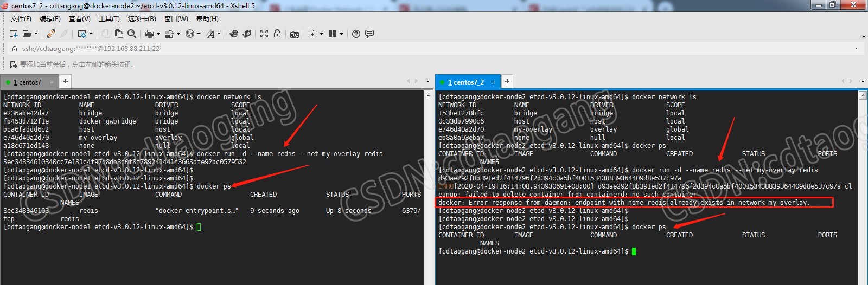Expand the globe encoding dropdown arrow
The height and width of the screenshot is (285, 868).
pos(199,34)
